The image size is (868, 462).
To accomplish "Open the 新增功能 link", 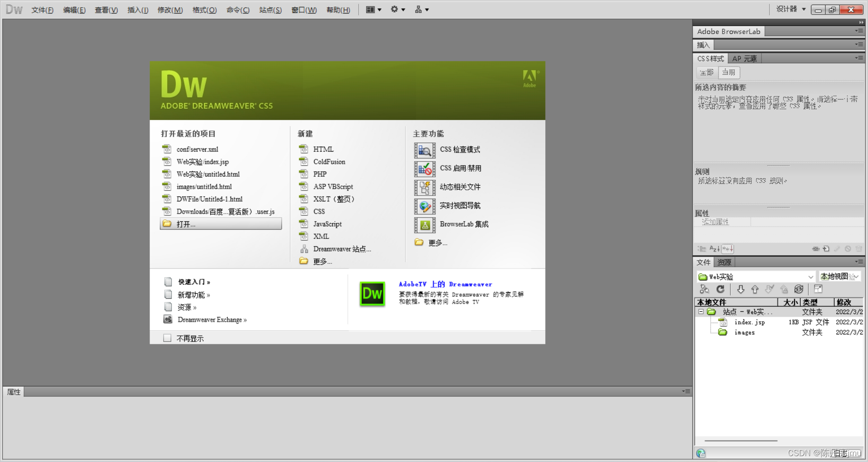I will [x=193, y=295].
